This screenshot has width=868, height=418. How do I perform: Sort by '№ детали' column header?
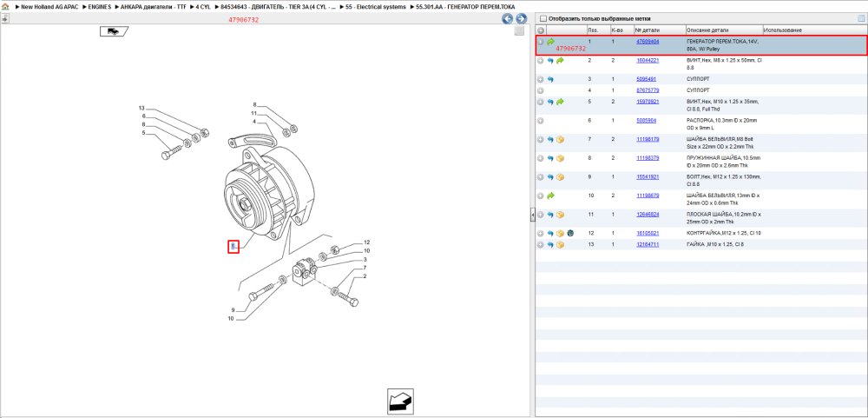pos(646,30)
